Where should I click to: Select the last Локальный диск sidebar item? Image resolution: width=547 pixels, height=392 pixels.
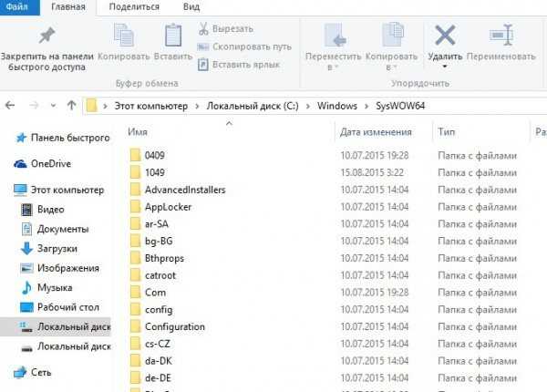[56, 346]
